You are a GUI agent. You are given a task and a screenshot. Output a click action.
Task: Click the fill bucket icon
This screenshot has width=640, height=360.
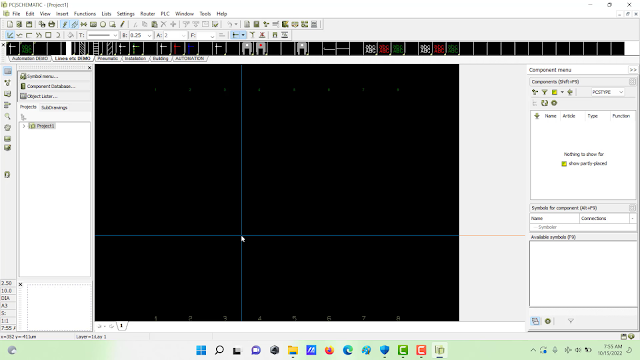(70, 35)
